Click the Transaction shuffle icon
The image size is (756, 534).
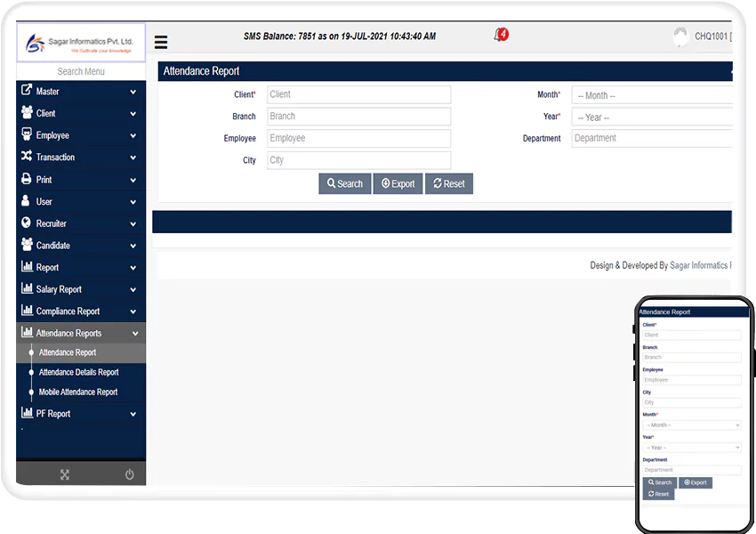[x=27, y=156]
